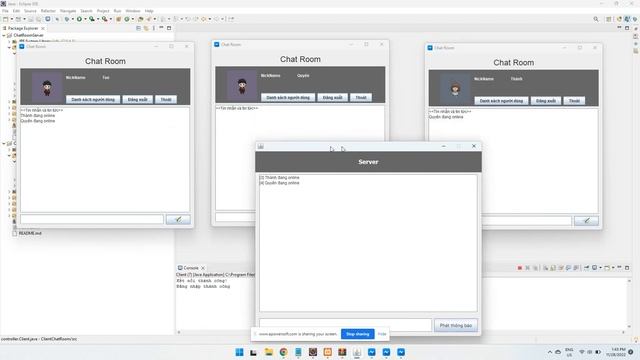Open the Run menu

(118, 11)
